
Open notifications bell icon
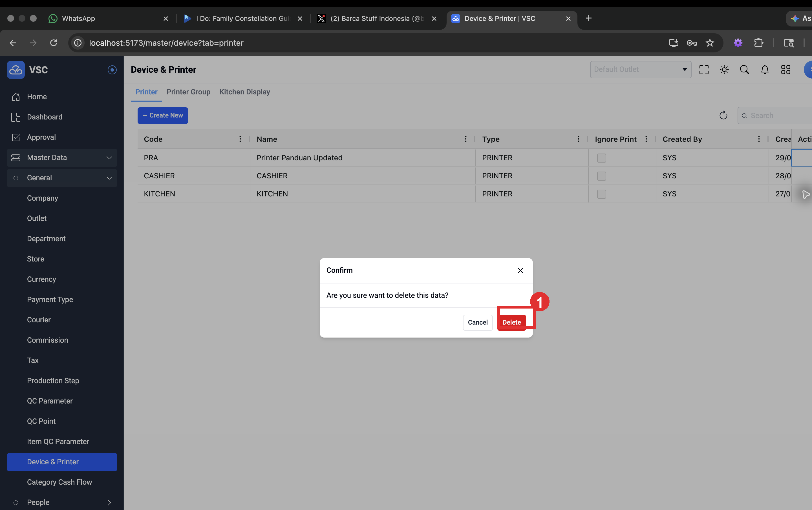click(x=765, y=70)
